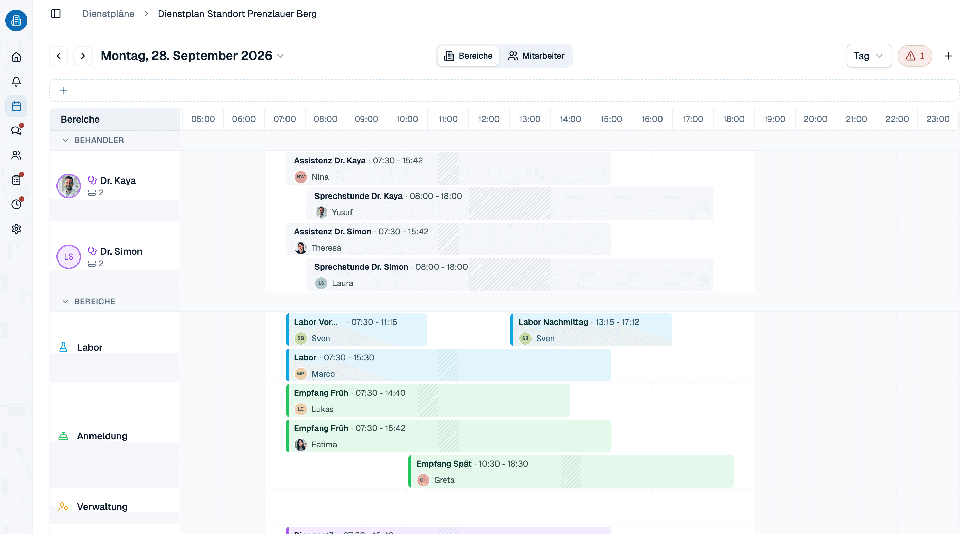The height and width of the screenshot is (534, 980).
Task: Switch to Mitarbeiter view tab
Action: [x=536, y=56]
